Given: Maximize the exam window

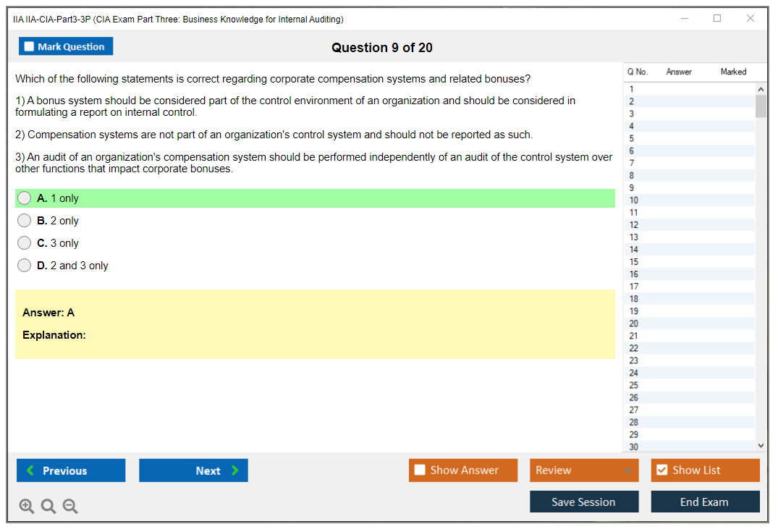Looking at the screenshot, I should (x=717, y=19).
